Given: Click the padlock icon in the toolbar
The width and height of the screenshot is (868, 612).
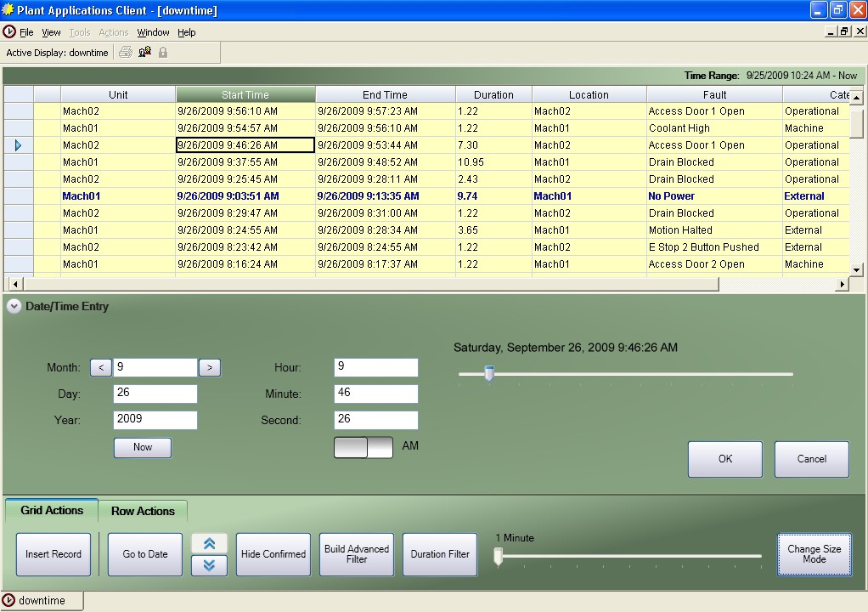Looking at the screenshot, I should click(163, 52).
